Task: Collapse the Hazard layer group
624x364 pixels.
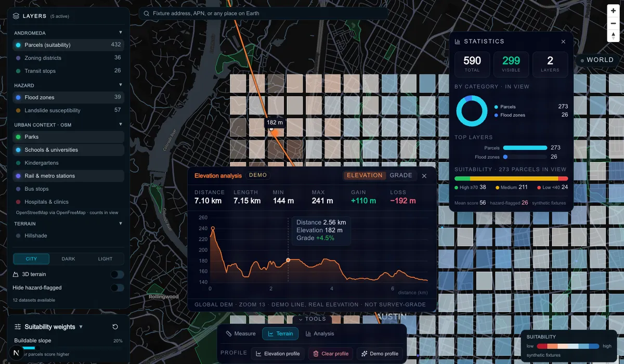Action: tap(121, 85)
